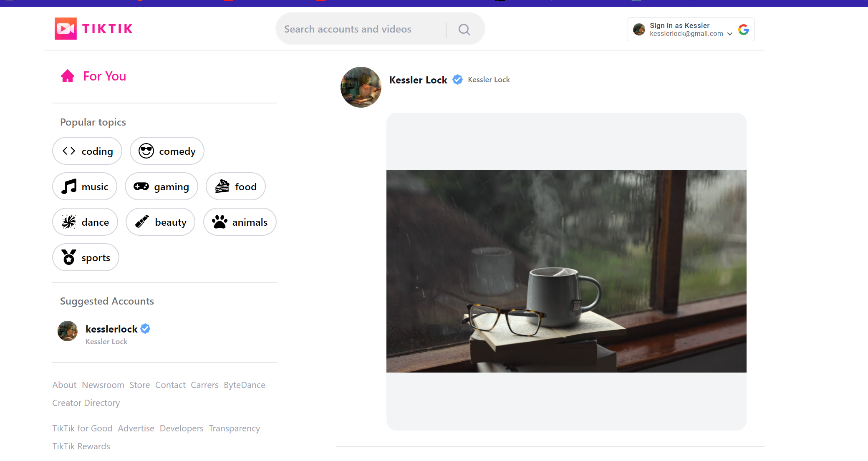Click the animals paw icon
Image resolution: width=868 pixels, height=461 pixels.
220,222
